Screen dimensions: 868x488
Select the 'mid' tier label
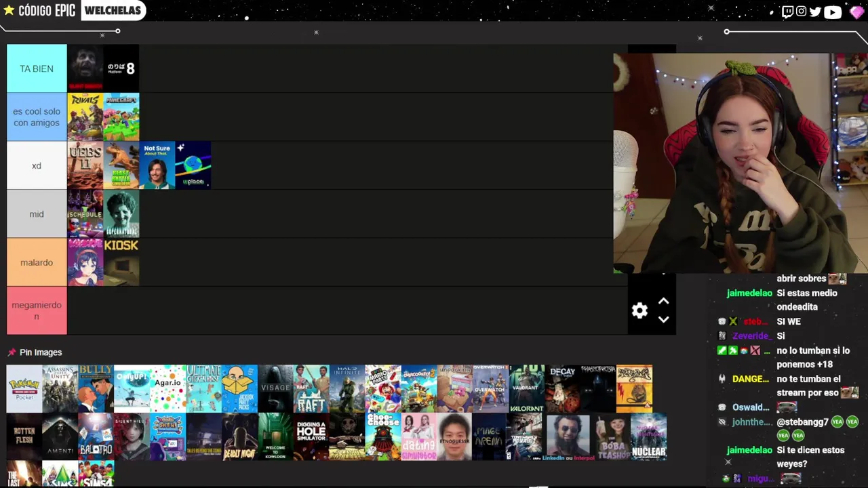[x=37, y=214]
